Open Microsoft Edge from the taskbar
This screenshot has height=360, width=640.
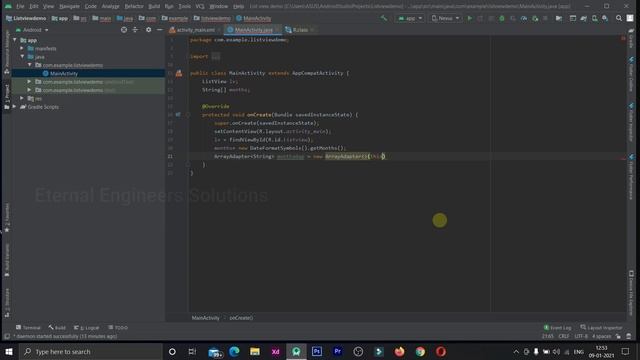(x=234, y=351)
